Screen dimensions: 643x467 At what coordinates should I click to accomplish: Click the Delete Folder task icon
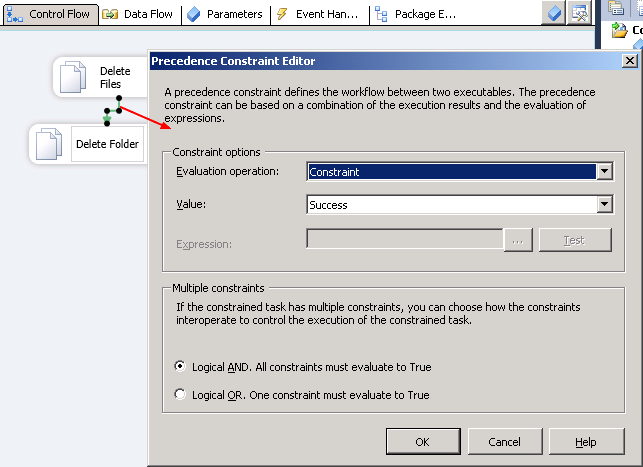[x=50, y=144]
